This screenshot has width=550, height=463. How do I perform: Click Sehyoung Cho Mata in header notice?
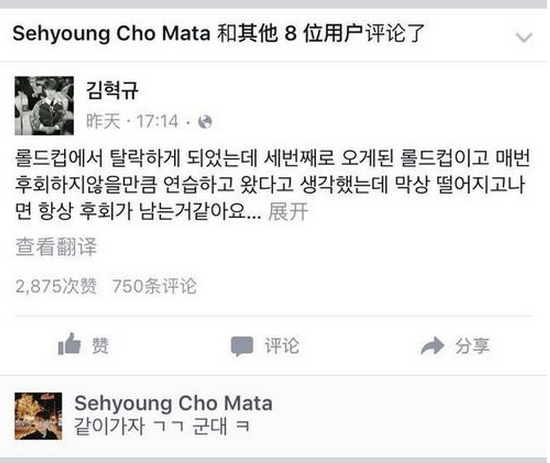pos(111,33)
